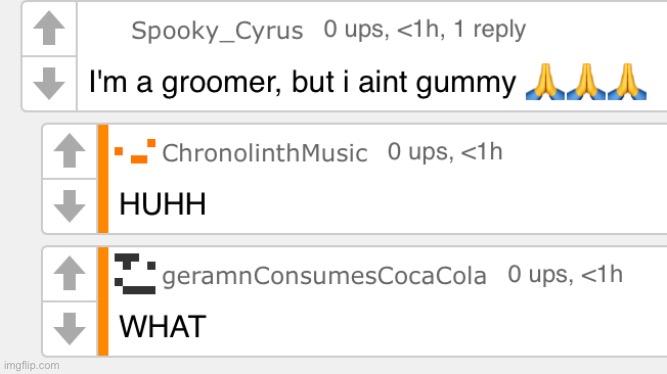Downvote ChronolinthMusic's HUHH reply
667x374 pixels.
click(69, 206)
